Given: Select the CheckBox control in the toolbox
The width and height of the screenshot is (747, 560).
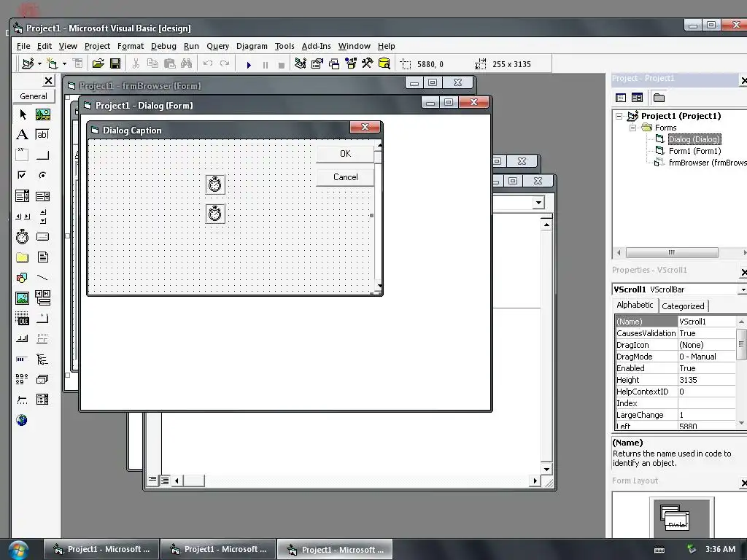Looking at the screenshot, I should pyautogui.click(x=23, y=175).
